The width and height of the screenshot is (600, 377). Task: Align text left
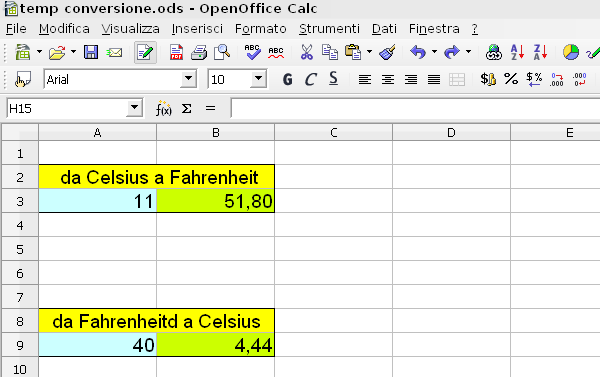pos(365,80)
